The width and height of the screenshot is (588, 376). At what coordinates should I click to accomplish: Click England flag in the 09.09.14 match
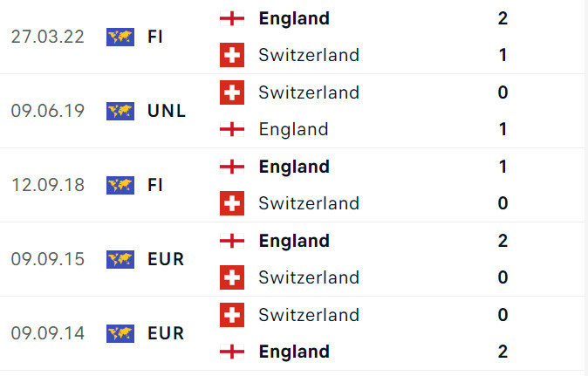pos(231,352)
